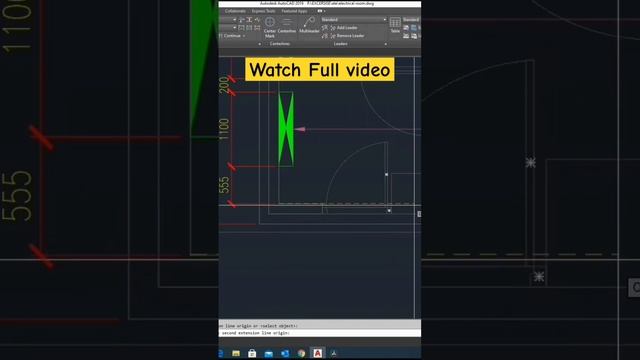
Task: Click the Adjust Space dimension icon
Action: [249, 20]
